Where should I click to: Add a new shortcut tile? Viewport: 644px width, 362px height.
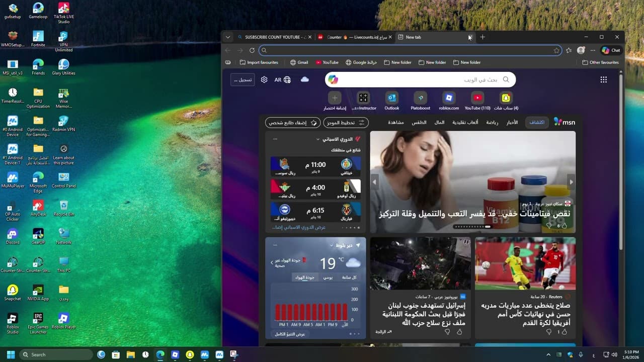point(335,101)
